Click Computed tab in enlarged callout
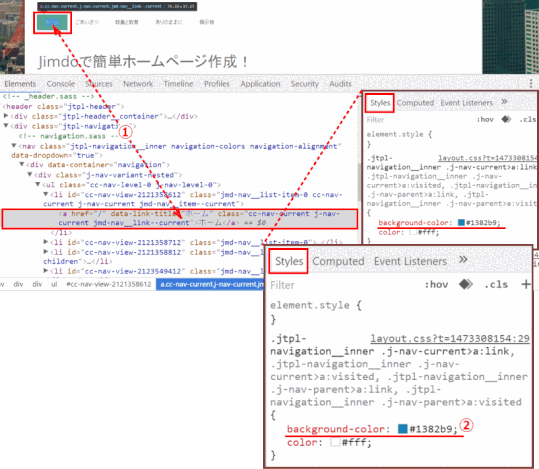This screenshot has width=539, height=469. coord(338,261)
